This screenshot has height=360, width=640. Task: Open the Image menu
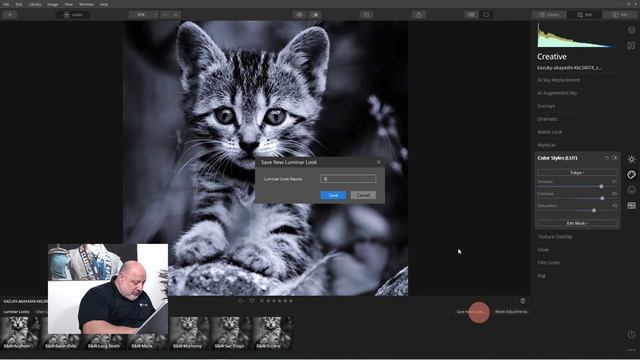click(x=53, y=4)
